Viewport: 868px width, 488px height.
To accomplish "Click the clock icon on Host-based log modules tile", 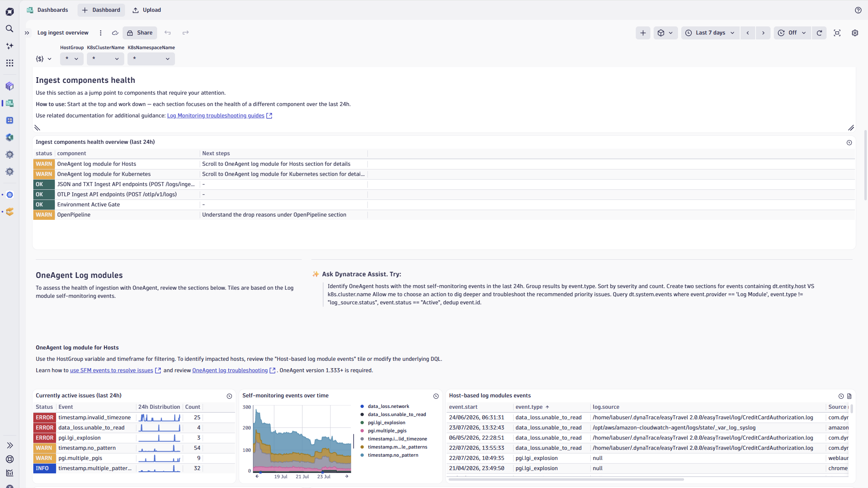I will (x=841, y=396).
